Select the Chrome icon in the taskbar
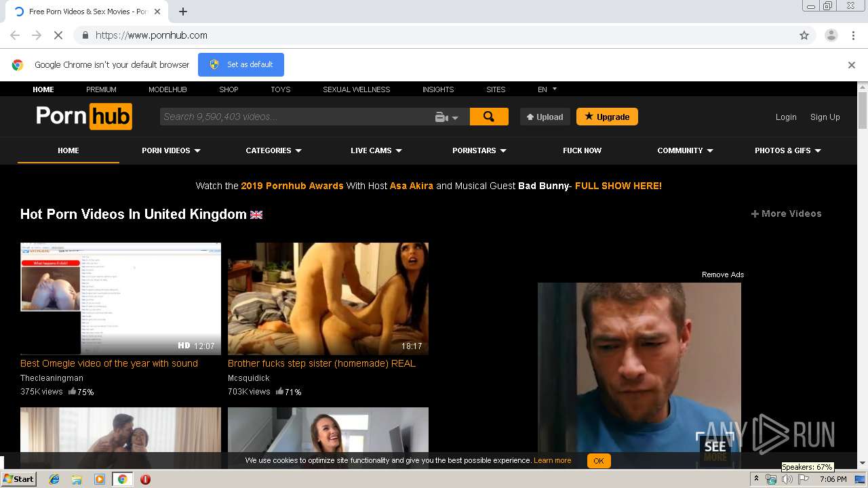Screen dimensions: 868x488 [122, 479]
